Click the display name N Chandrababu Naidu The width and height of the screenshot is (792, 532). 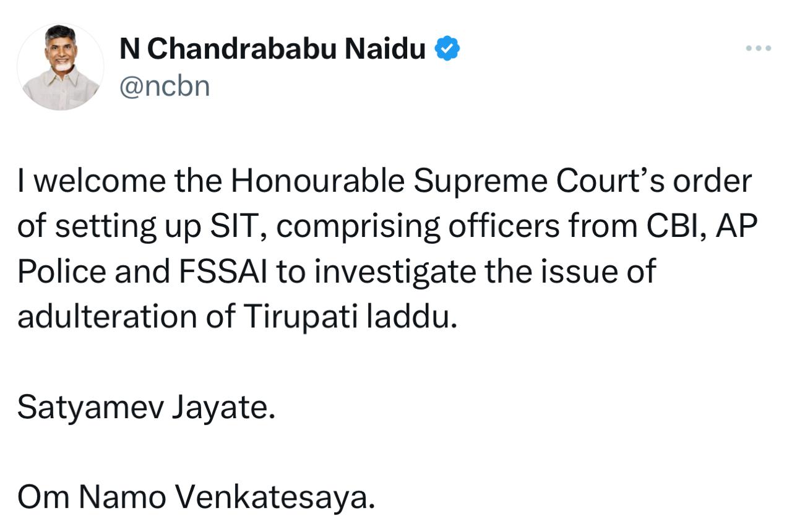tap(272, 49)
